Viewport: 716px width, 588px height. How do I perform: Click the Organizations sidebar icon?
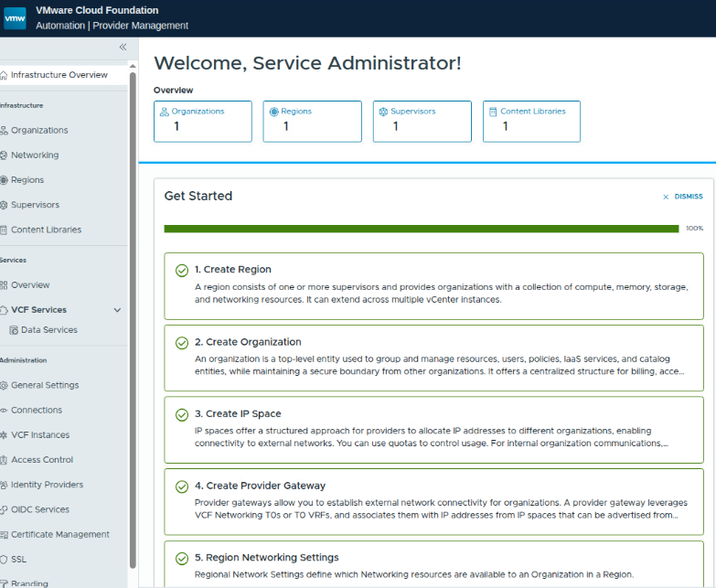point(4,131)
